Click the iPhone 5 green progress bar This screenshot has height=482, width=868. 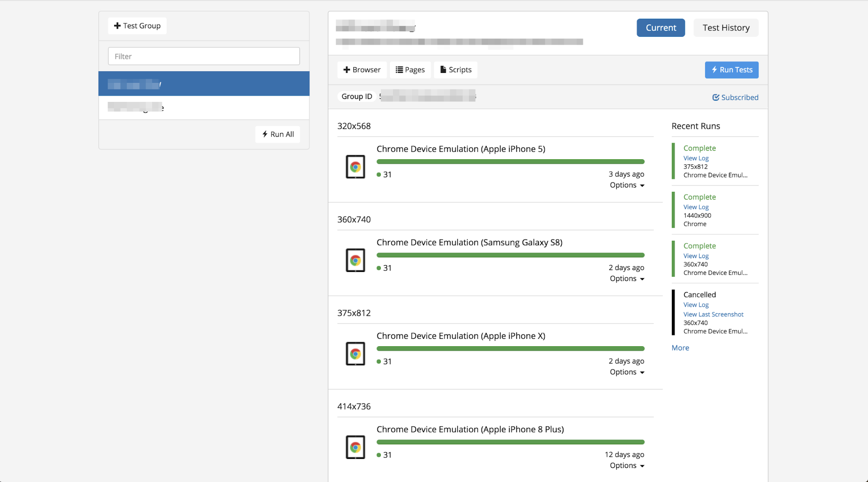[x=510, y=162]
